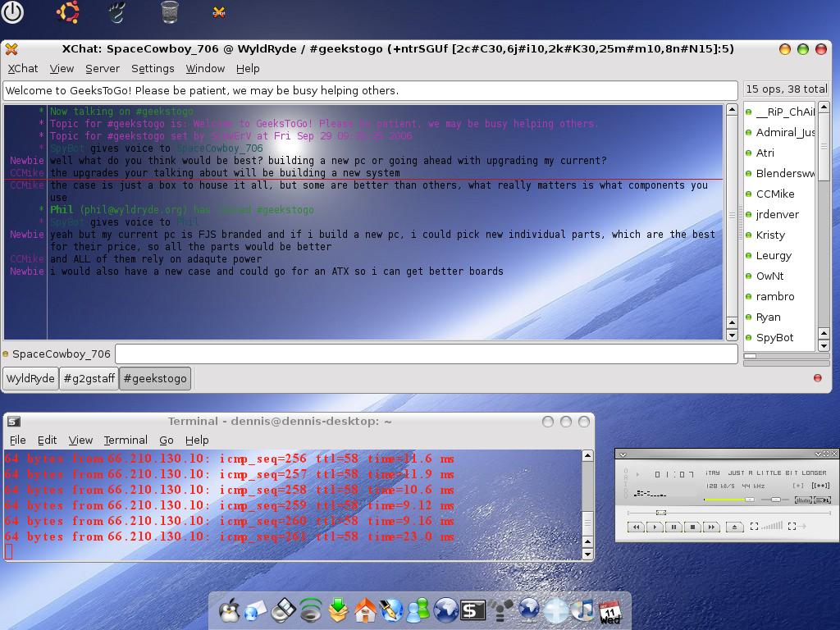This screenshot has height=630, width=840.
Task: Click the Terminal window title bar icon
Action: coord(14,422)
